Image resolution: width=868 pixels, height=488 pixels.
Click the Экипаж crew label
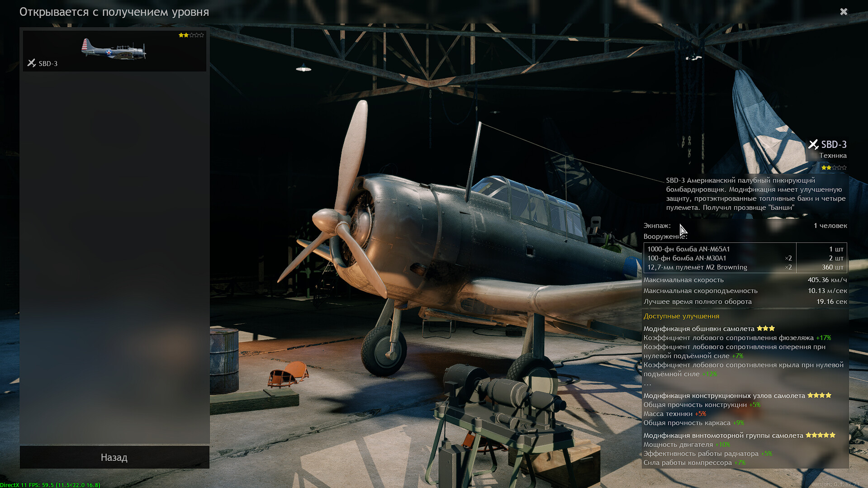coord(657,226)
